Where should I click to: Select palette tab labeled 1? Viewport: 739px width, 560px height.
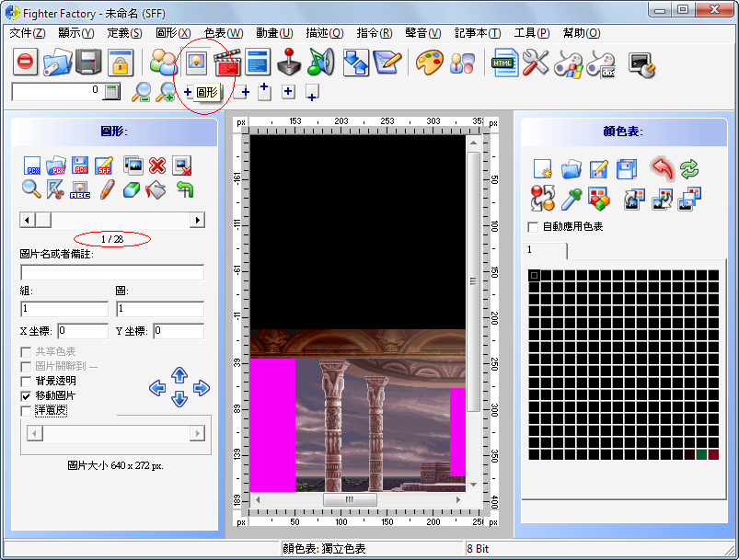click(544, 250)
